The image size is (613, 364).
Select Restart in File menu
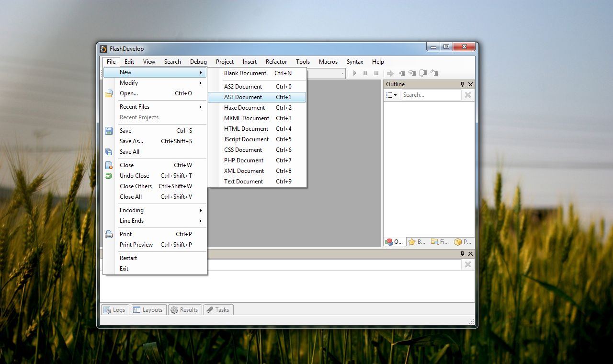tap(155, 258)
